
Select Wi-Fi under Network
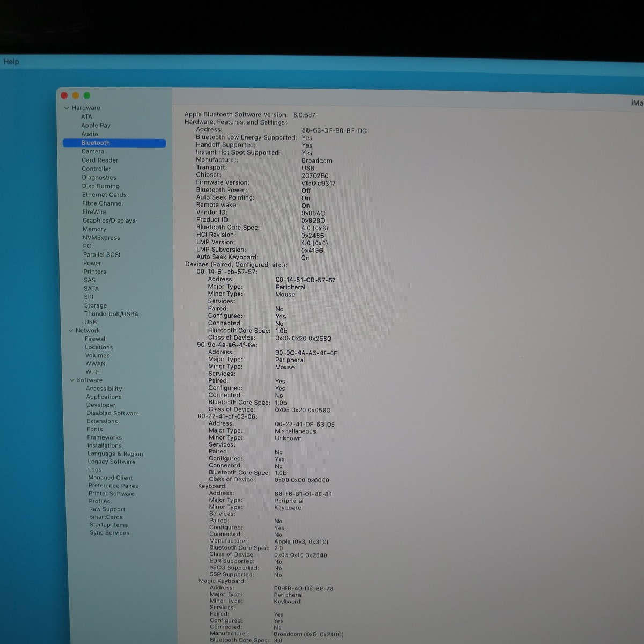pos(93,372)
